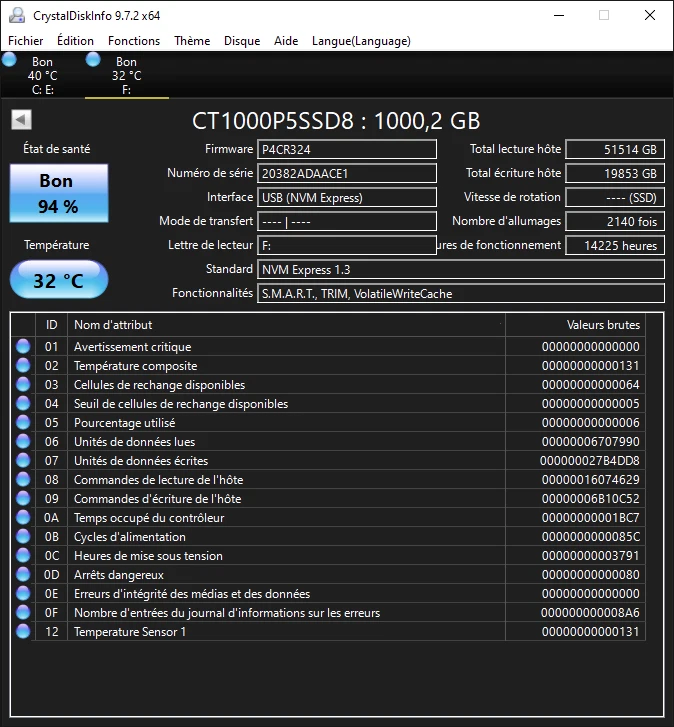Minimize the CrystalDiskInfo window
The image size is (674, 727).
[559, 15]
